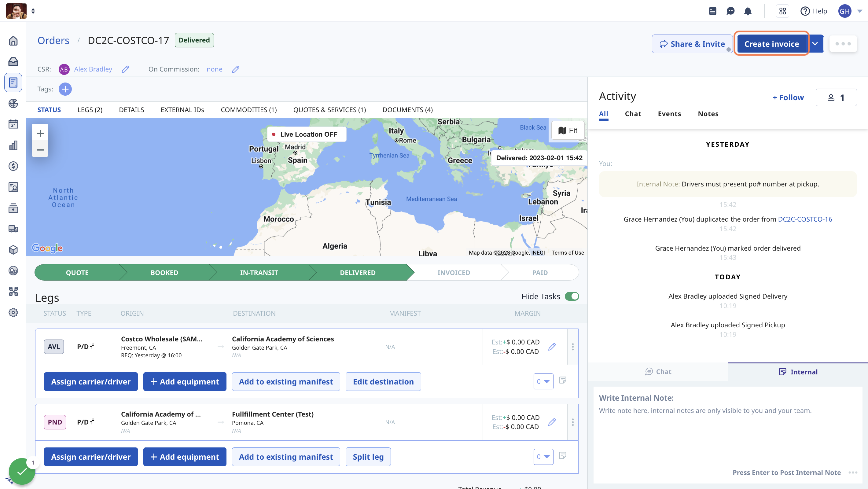Open the notes list icon in header
The height and width of the screenshot is (489, 868).
point(713,11)
